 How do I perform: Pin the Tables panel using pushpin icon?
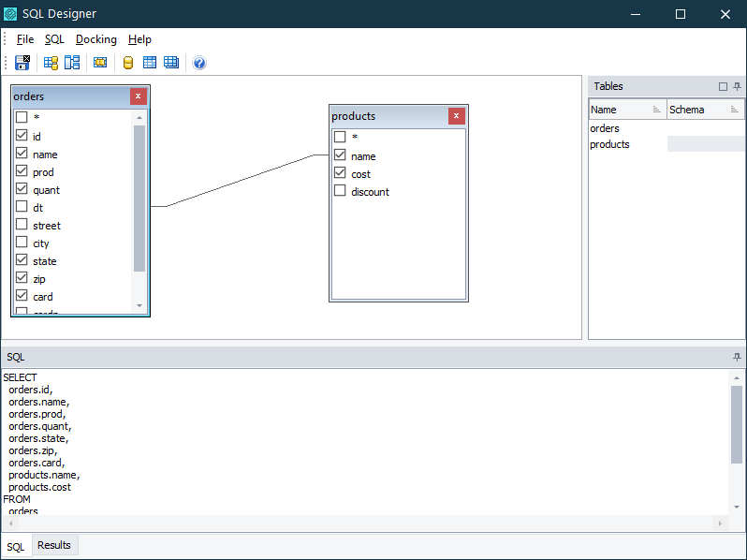tap(737, 86)
